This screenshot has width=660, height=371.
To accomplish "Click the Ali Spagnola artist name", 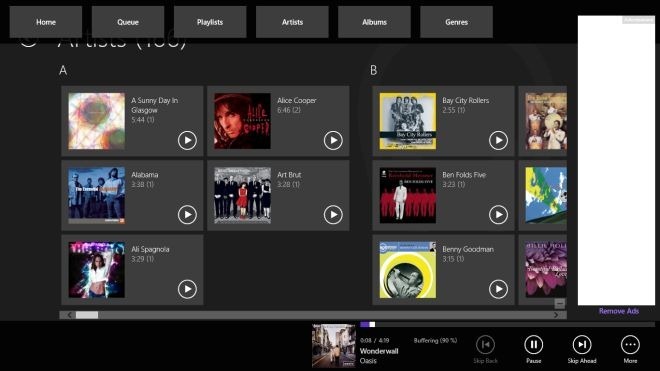I will click(x=150, y=249).
